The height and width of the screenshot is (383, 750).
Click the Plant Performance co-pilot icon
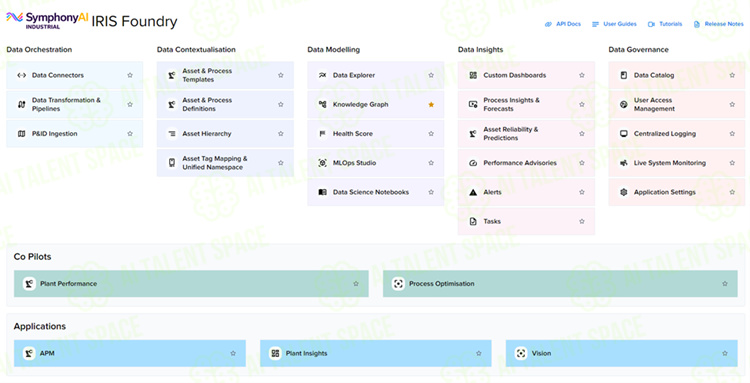tap(29, 284)
